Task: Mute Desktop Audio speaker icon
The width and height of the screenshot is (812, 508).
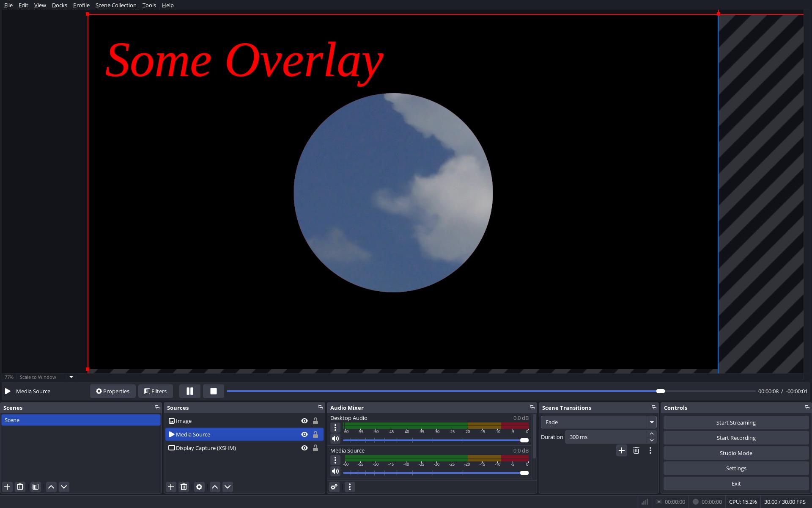Action: click(x=335, y=439)
